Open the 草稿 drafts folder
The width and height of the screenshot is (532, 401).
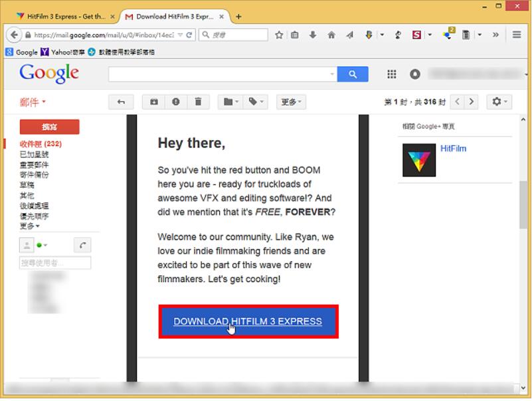tap(27, 185)
